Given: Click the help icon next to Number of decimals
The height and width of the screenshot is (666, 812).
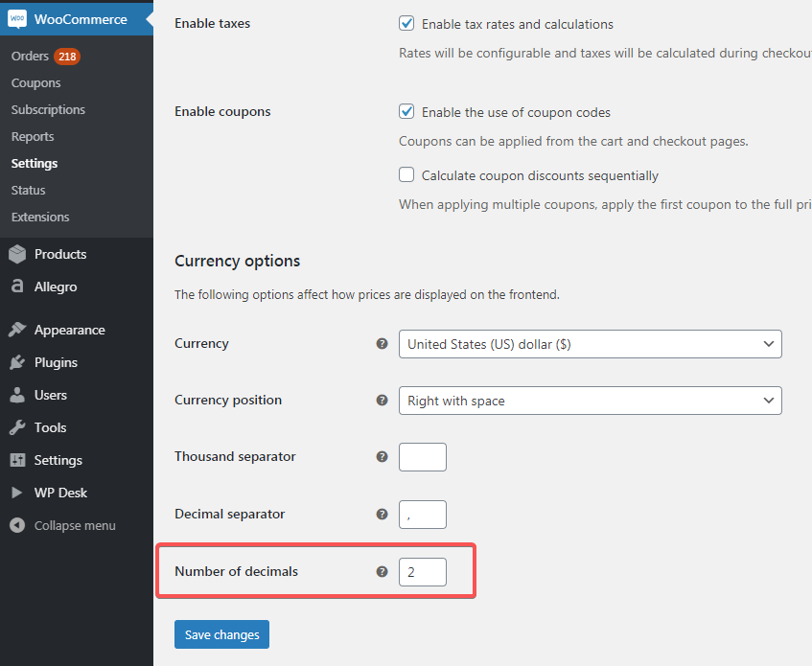Looking at the screenshot, I should [382, 572].
